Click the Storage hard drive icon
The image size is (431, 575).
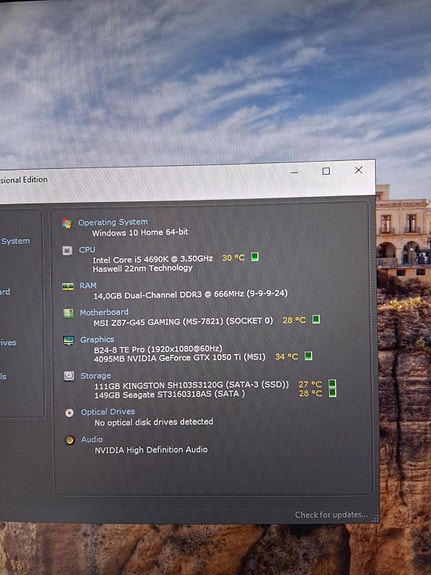coord(69,376)
